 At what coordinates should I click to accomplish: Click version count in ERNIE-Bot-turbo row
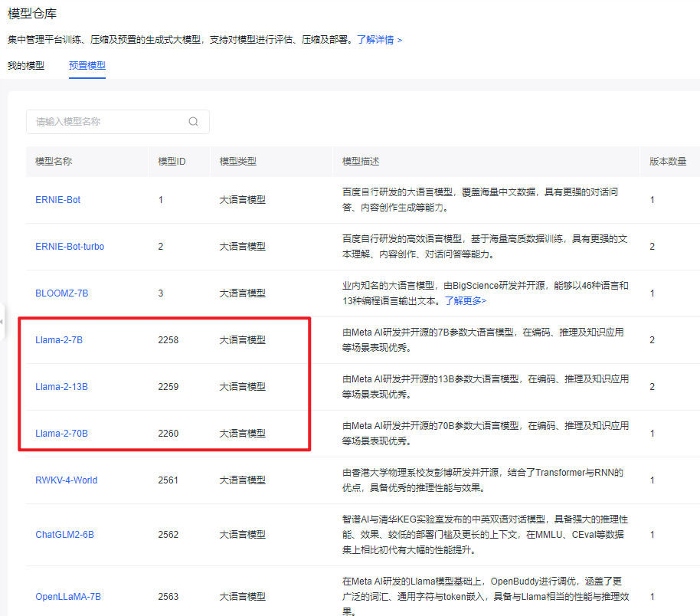point(653,247)
